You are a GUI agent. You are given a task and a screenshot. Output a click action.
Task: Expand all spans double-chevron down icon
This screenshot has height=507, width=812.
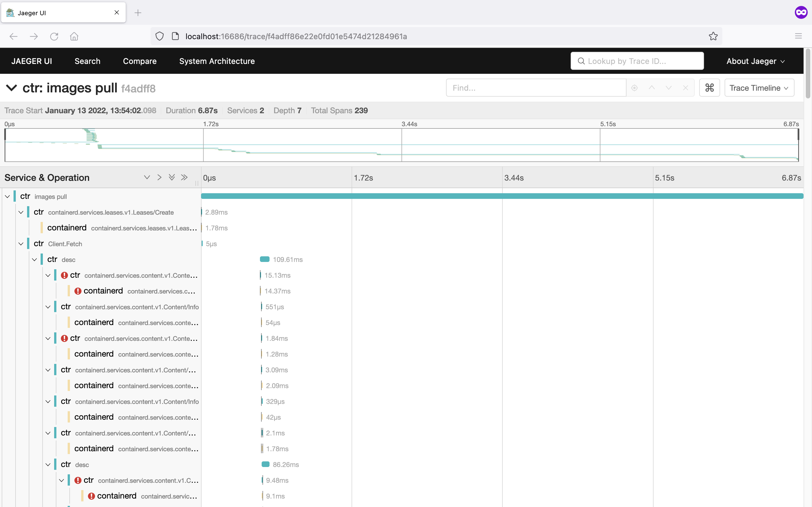(172, 177)
